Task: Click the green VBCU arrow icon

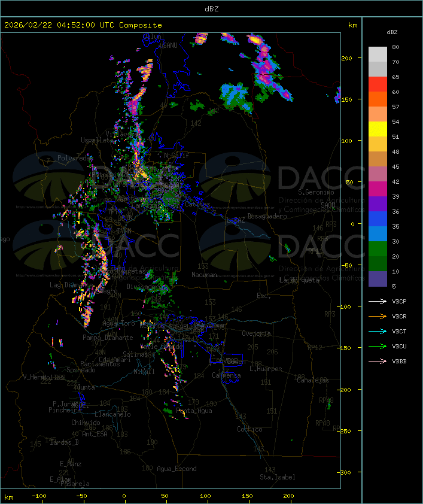Action: pyautogui.click(x=378, y=346)
